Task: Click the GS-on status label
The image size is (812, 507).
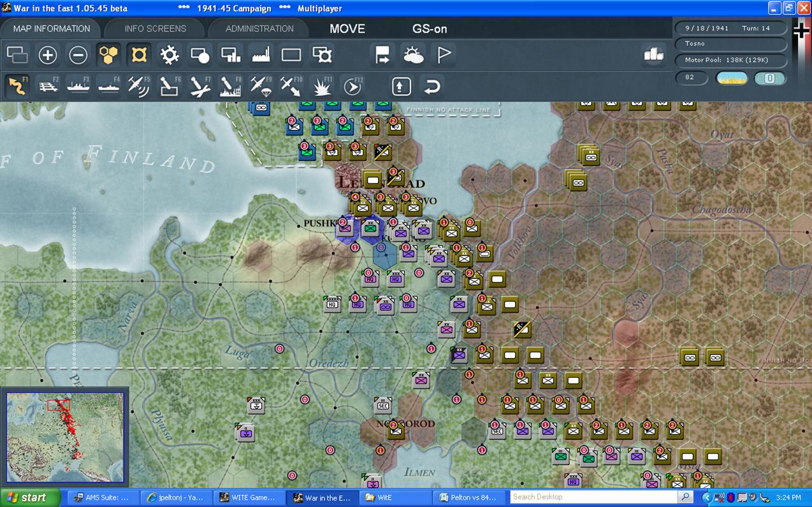Action: 430,29
